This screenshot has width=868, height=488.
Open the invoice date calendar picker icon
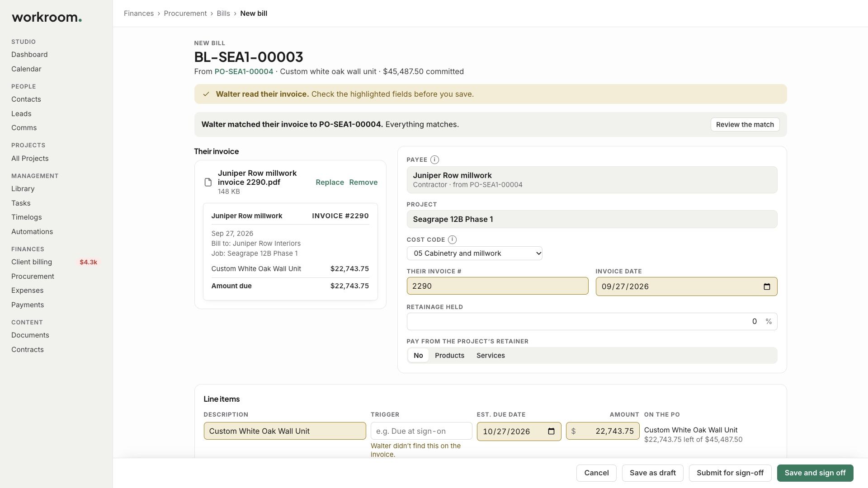click(767, 286)
